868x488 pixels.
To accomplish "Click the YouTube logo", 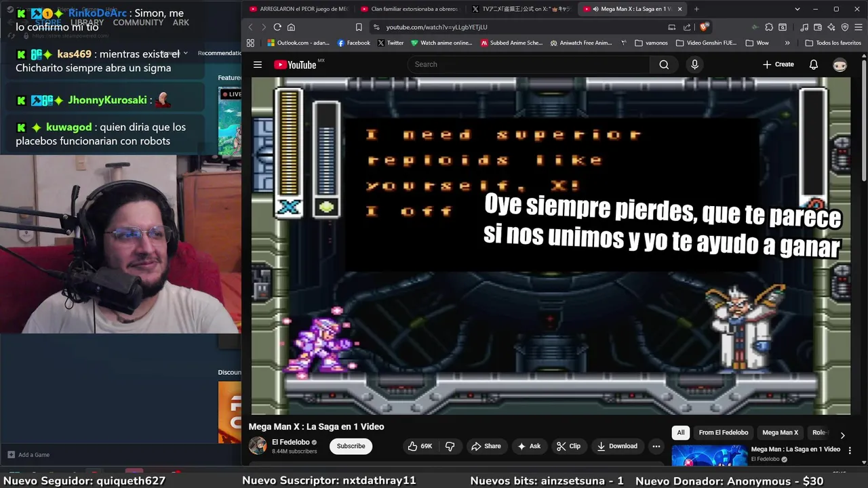I will tap(296, 64).
